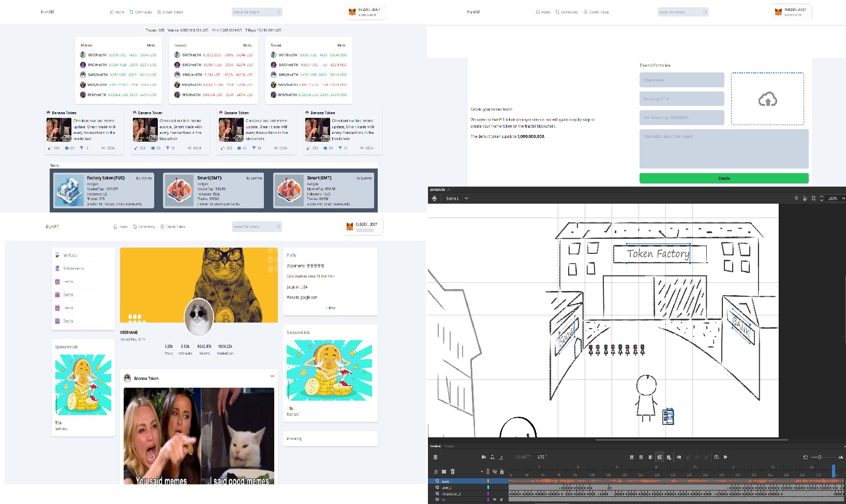Click the clip content outside stage icon
The image size is (846, 504).
(x=813, y=198)
